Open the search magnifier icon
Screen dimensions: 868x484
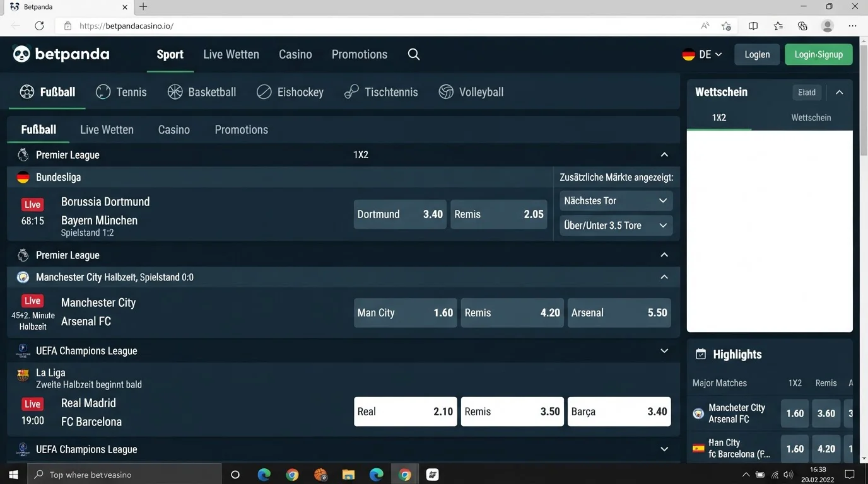[x=414, y=54]
